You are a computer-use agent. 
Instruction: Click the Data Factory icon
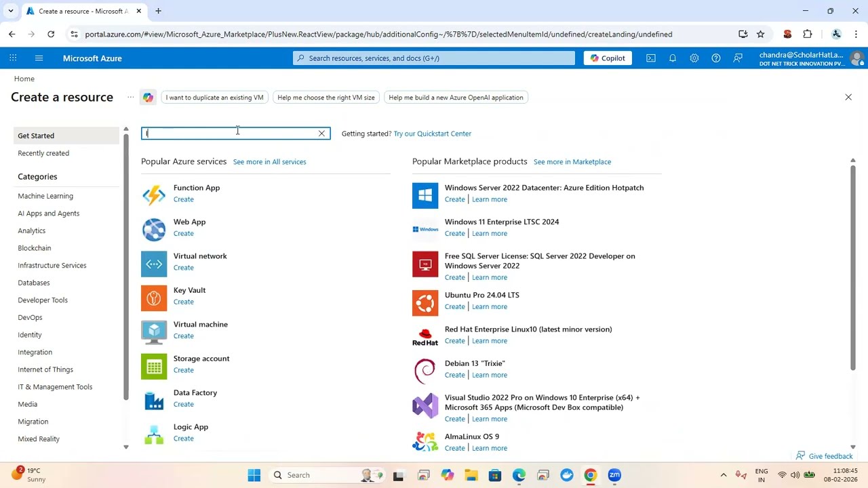click(x=154, y=401)
